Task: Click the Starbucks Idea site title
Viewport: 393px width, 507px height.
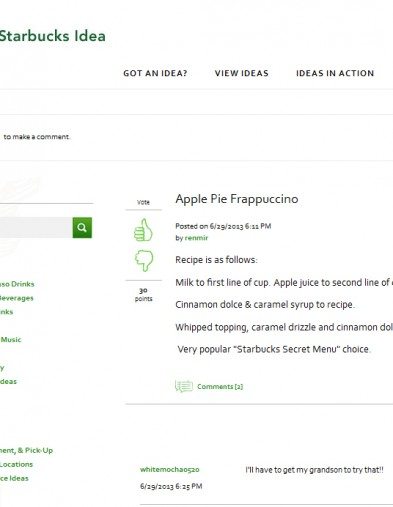Action: (x=53, y=36)
